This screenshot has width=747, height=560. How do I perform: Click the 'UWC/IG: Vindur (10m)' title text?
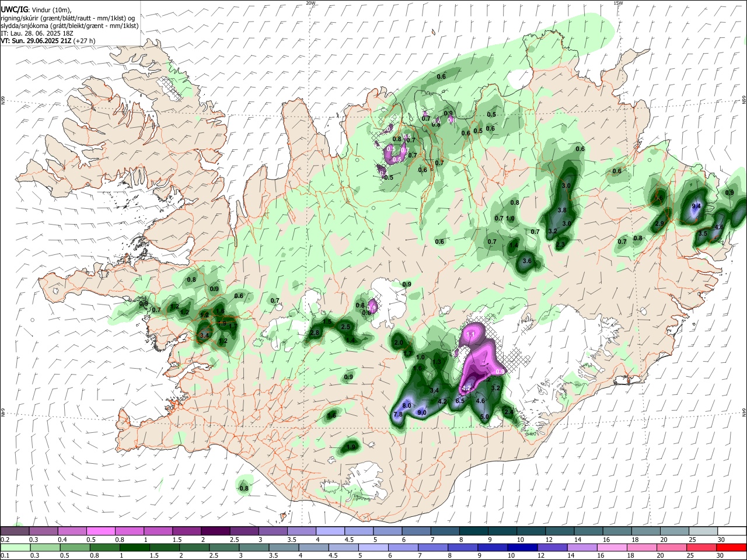[x=36, y=9]
